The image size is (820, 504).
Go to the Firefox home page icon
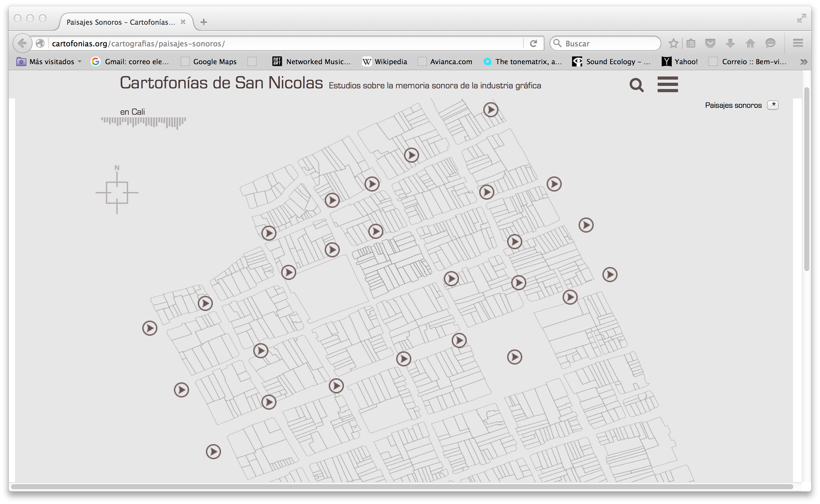(x=750, y=43)
